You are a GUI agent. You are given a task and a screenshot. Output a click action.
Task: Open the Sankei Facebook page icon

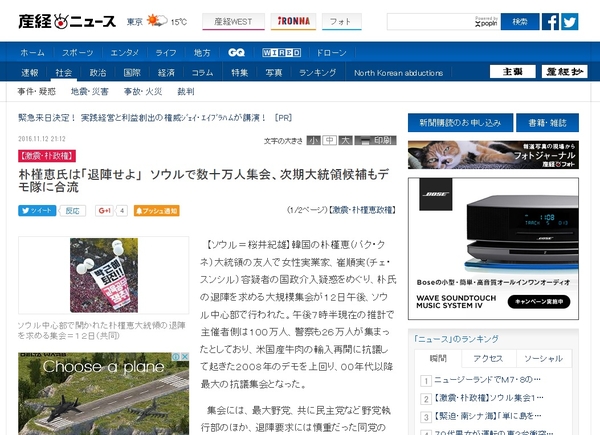550,21
